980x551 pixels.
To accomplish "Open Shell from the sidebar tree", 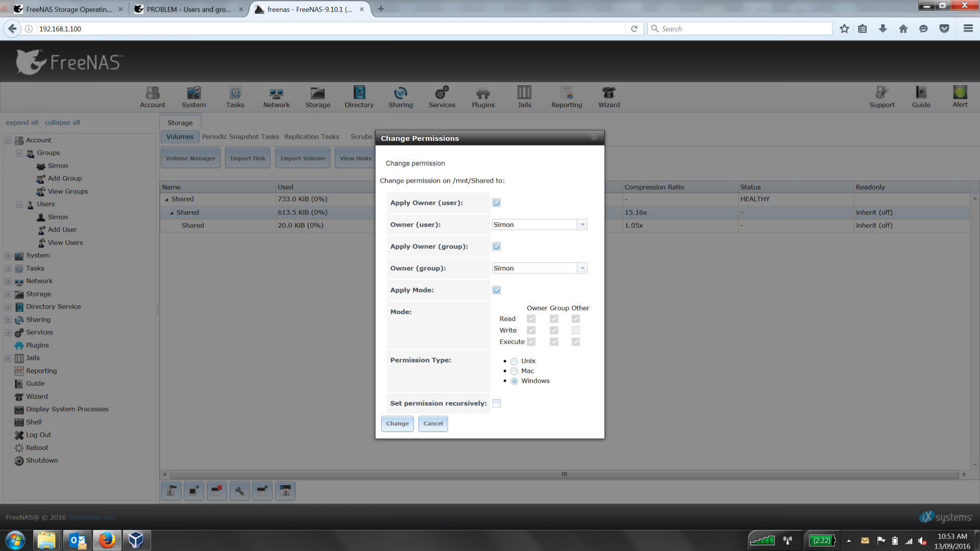I will tap(34, 422).
